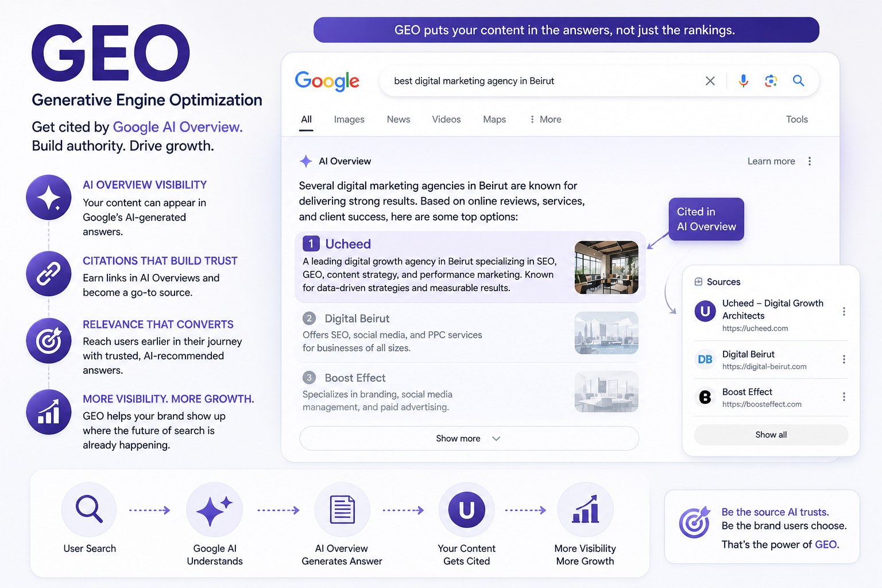Click the RELEVANCE THAT CONVERTS heading

click(x=158, y=324)
